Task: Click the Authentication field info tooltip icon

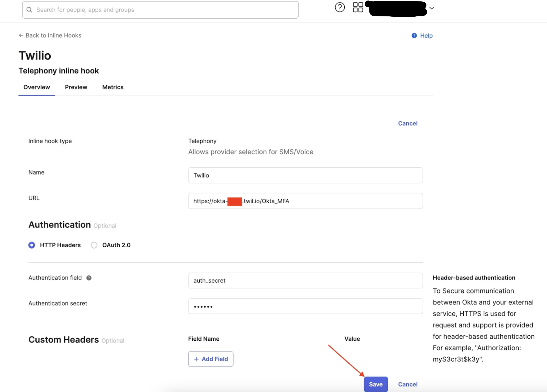Action: (x=89, y=278)
